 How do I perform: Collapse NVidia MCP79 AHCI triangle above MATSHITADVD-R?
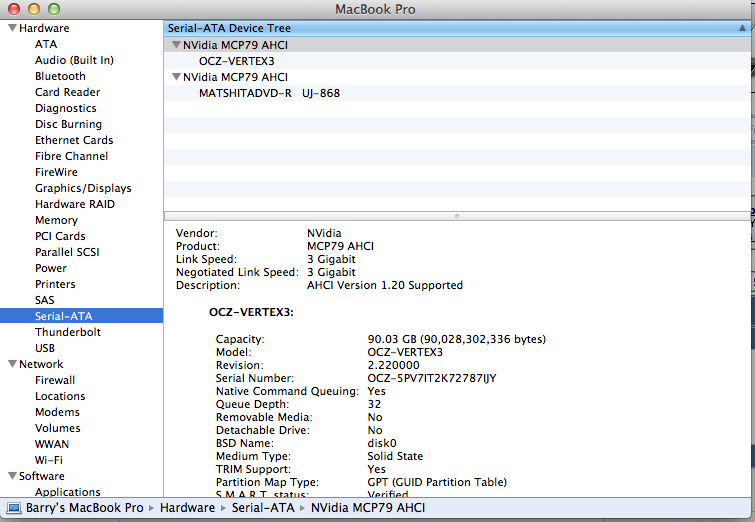[x=177, y=77]
